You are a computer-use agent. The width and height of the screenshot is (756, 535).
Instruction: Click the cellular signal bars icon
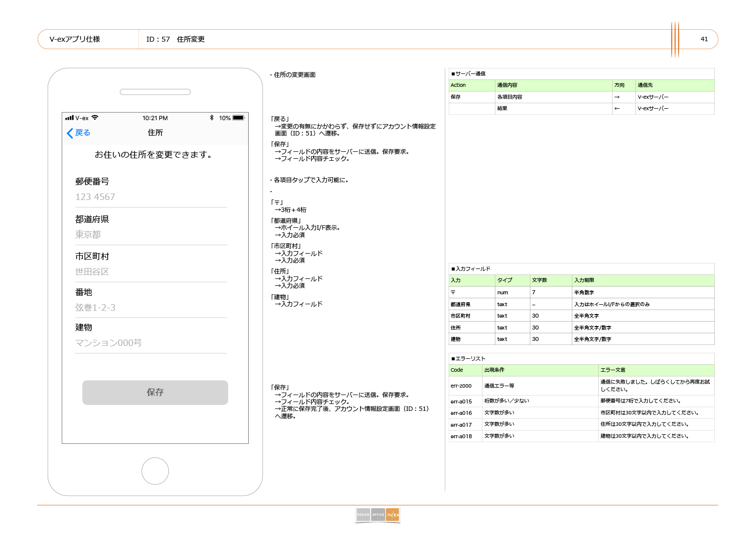[69, 118]
